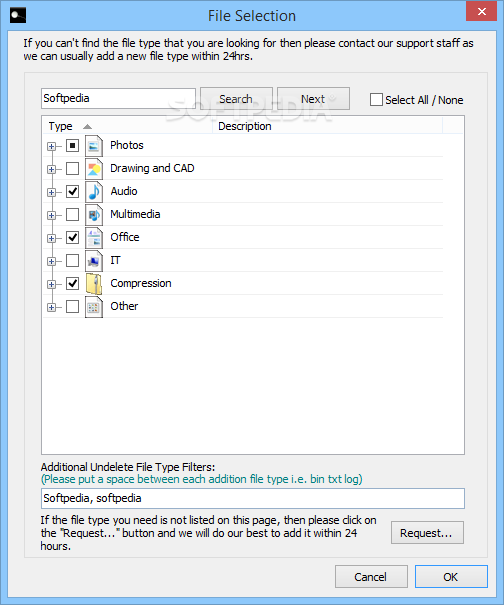504x605 pixels.
Task: Expand the Photos tree node
Action: [51, 146]
